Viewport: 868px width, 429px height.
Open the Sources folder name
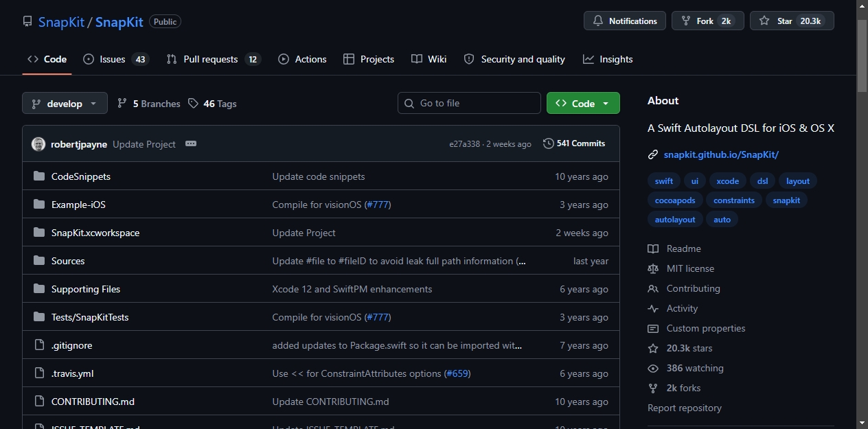point(68,261)
